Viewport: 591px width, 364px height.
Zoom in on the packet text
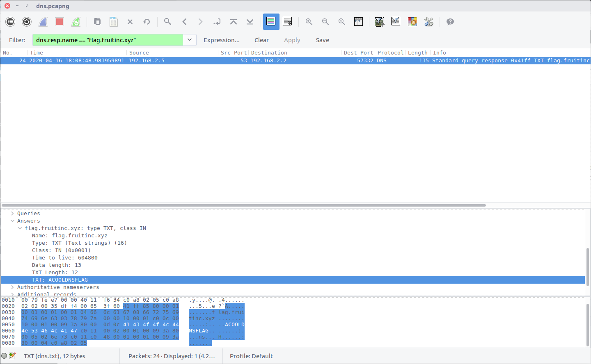pos(309,22)
